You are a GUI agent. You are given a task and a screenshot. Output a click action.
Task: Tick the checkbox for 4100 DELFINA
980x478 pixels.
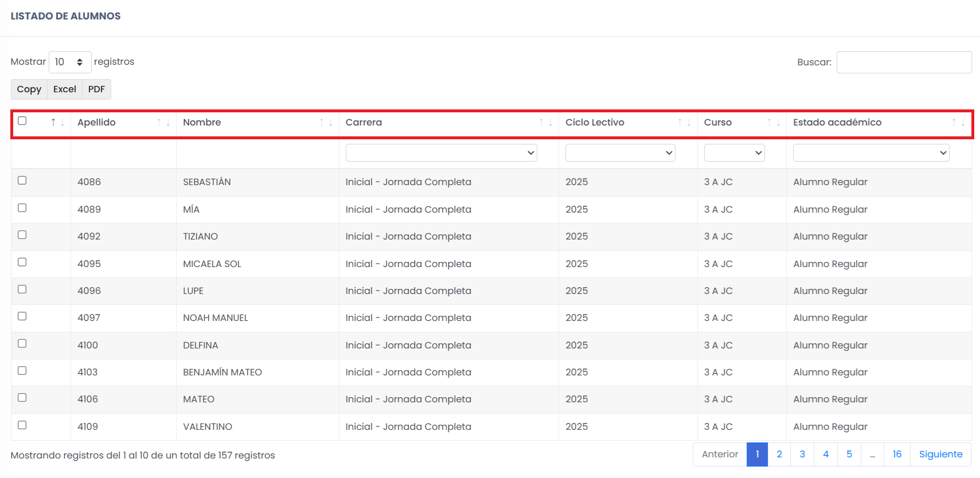pos(22,344)
